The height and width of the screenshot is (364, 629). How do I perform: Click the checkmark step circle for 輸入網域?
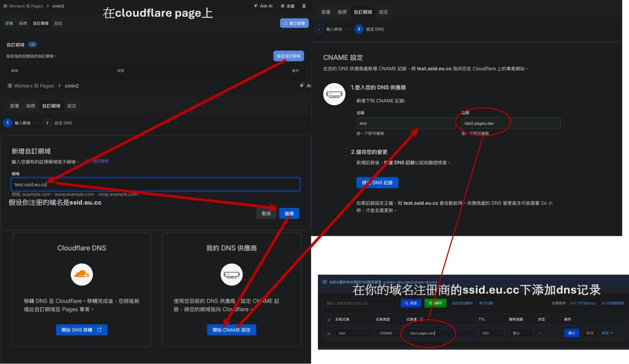[x=319, y=29]
